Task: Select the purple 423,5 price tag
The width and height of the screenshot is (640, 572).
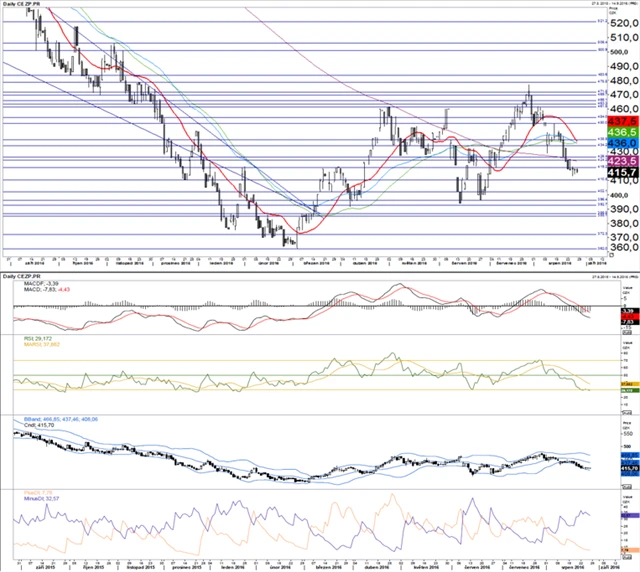Action: point(623,159)
